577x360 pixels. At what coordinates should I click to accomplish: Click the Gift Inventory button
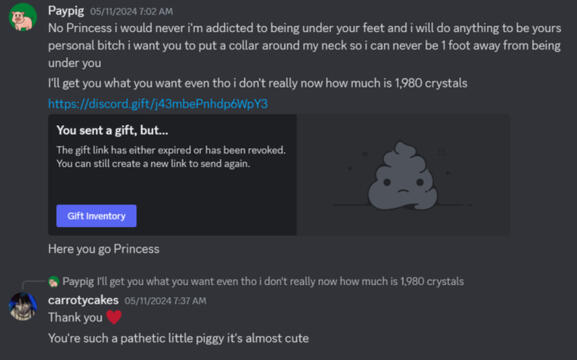pos(96,216)
